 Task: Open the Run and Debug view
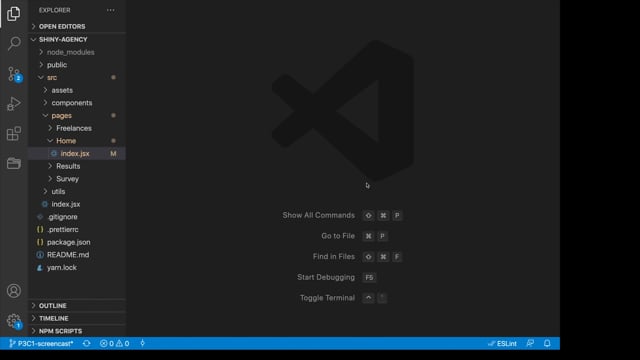click(x=13, y=104)
